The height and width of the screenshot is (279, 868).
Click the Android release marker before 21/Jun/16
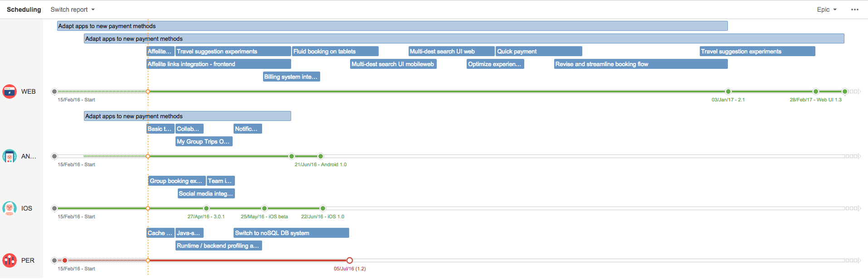pos(292,156)
